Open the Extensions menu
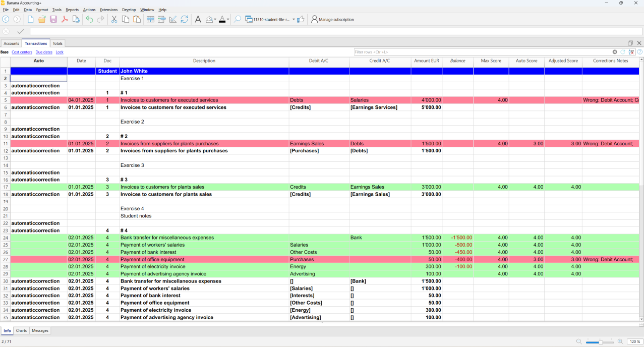Screen dimensions: 644x347 pos(108,10)
